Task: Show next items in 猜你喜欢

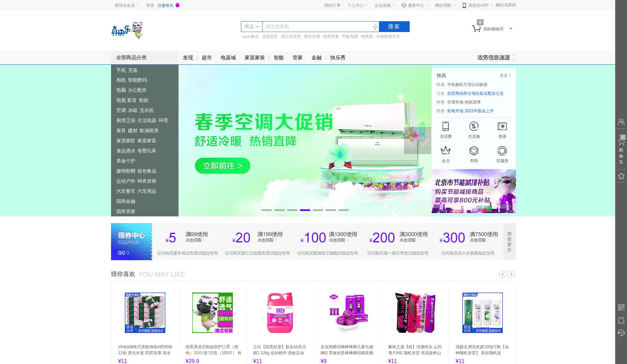Action: [511, 274]
